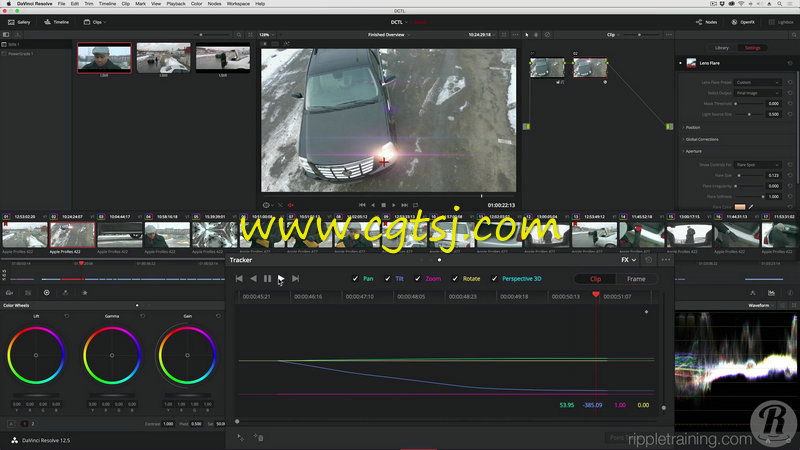
Task: Toggle Pan tracking checkbox
Action: [x=355, y=279]
